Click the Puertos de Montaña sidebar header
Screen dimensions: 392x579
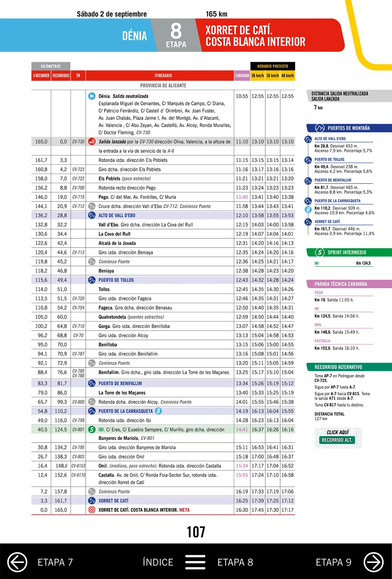pyautogui.click(x=348, y=128)
